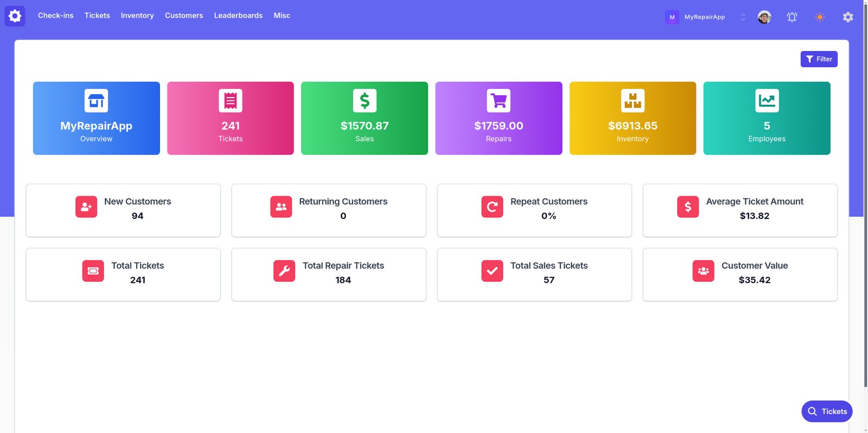Image resolution: width=868 pixels, height=433 pixels.
Task: Click the chart icon on Employees card
Action: click(767, 101)
